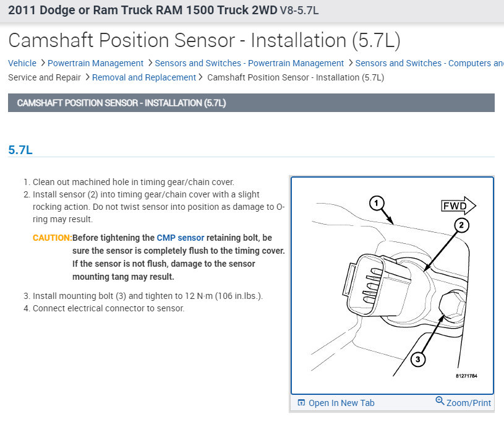Click the Zoom/Print text label
Screen dimensions: 504x445
469,403
